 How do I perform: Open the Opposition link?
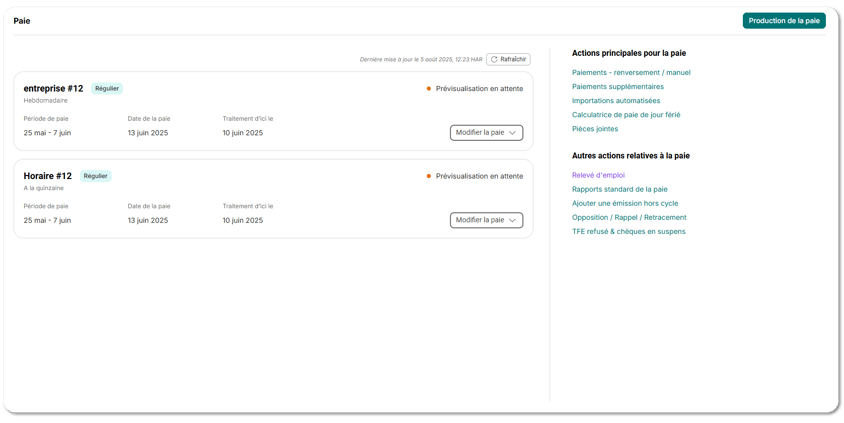click(x=590, y=217)
